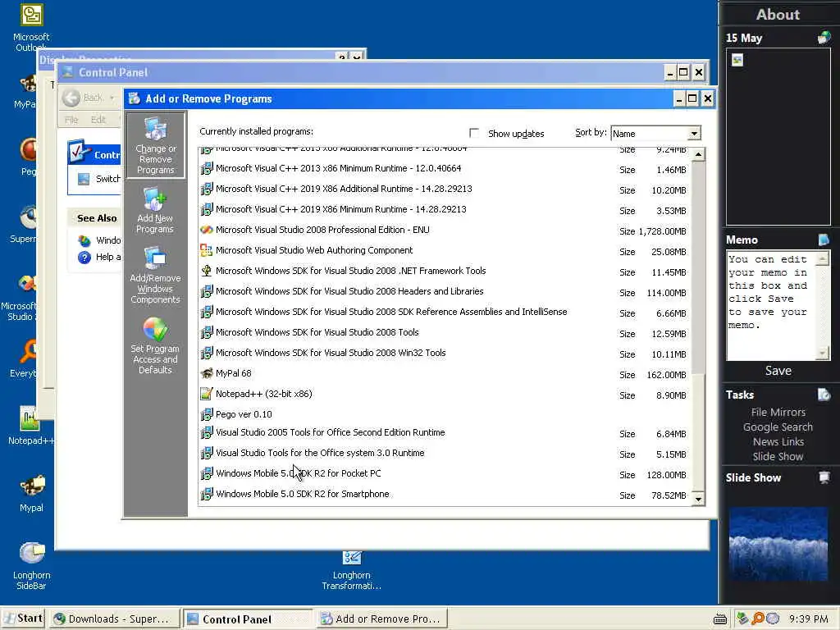Select Windows Mobile 5.0 SDK R2 for Smartphone
This screenshot has width=840, height=630.
point(444,495)
